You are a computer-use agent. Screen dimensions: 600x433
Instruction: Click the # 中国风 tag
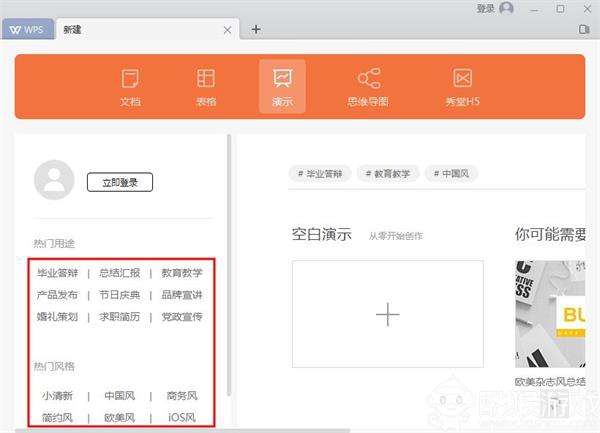tap(451, 174)
